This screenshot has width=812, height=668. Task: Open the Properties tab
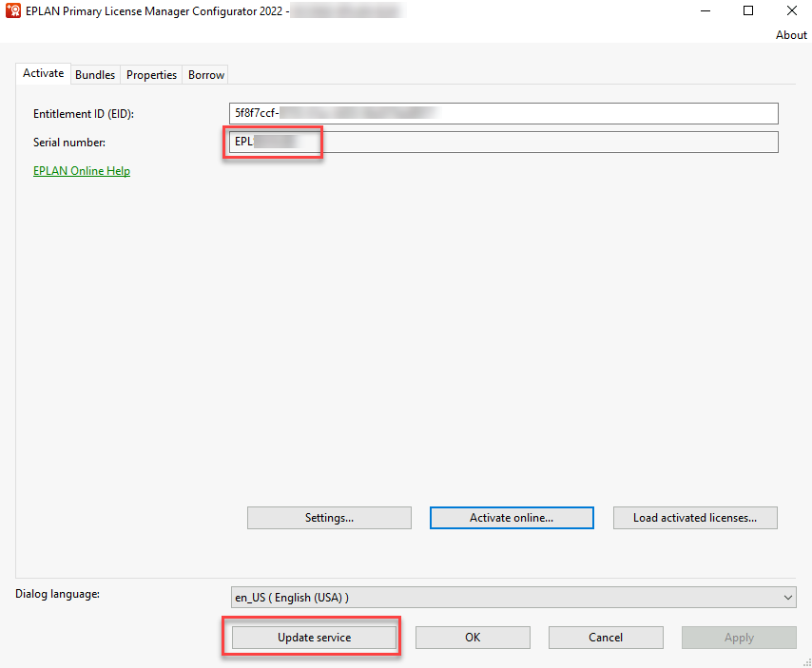coord(151,75)
